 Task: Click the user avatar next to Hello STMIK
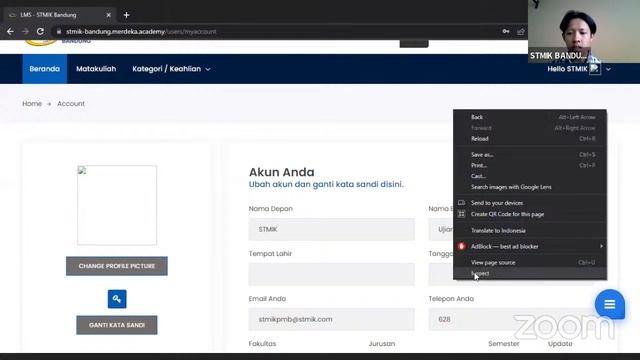(x=595, y=69)
